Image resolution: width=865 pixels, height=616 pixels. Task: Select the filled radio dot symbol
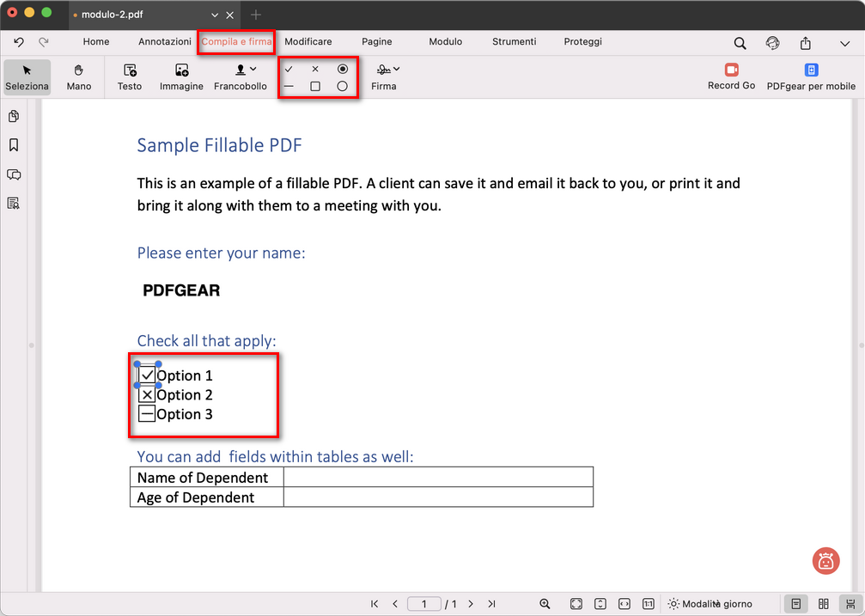pyautogui.click(x=343, y=69)
